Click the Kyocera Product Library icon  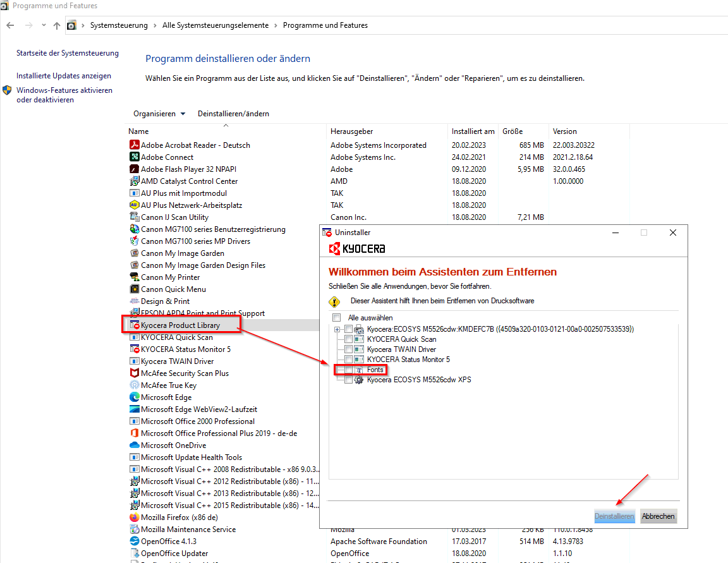click(x=134, y=325)
